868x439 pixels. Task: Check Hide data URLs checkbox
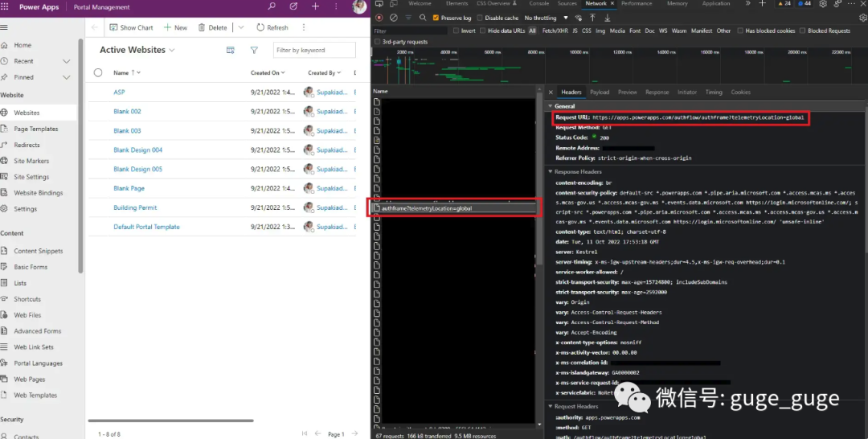coord(483,31)
